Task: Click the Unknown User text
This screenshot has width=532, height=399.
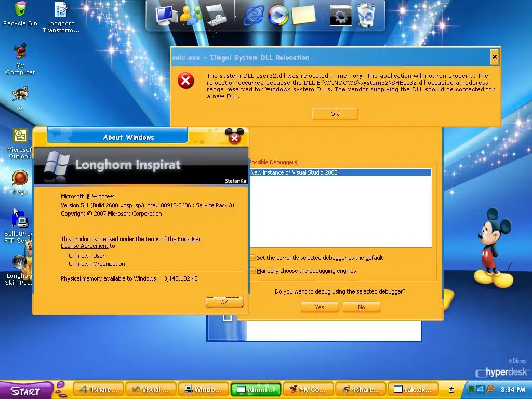Action: [x=87, y=256]
